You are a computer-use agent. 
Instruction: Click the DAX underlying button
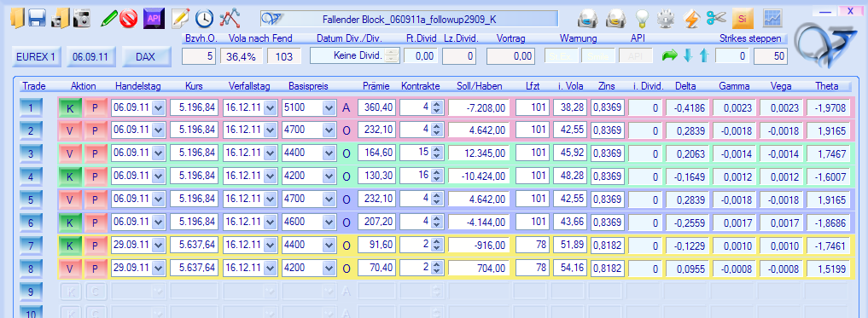146,56
